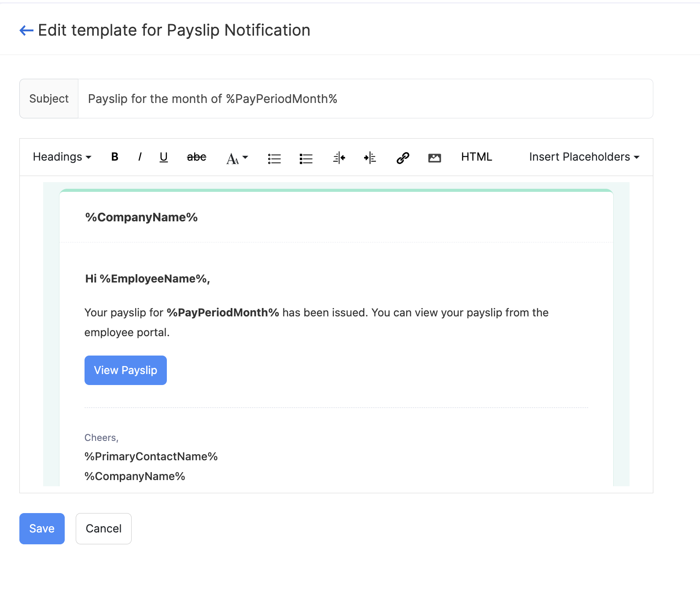Click the %PrimaryContactName% placeholder text

[151, 456]
